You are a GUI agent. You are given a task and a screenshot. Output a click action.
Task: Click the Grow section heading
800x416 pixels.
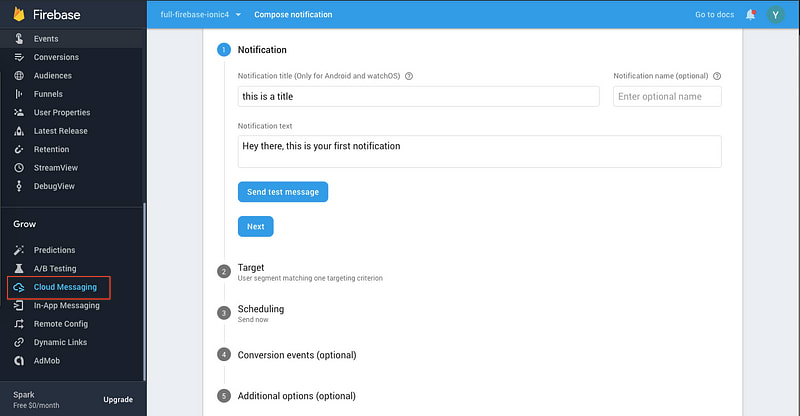tap(24, 224)
